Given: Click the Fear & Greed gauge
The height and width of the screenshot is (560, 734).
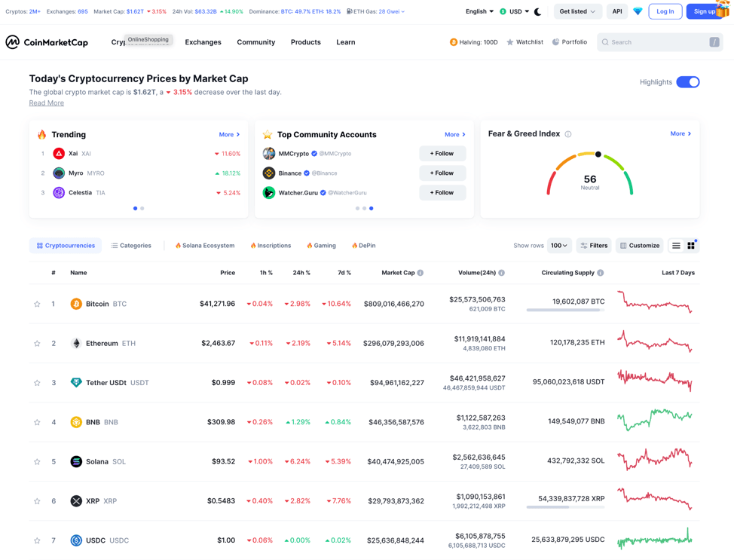Looking at the screenshot, I should pyautogui.click(x=590, y=175).
